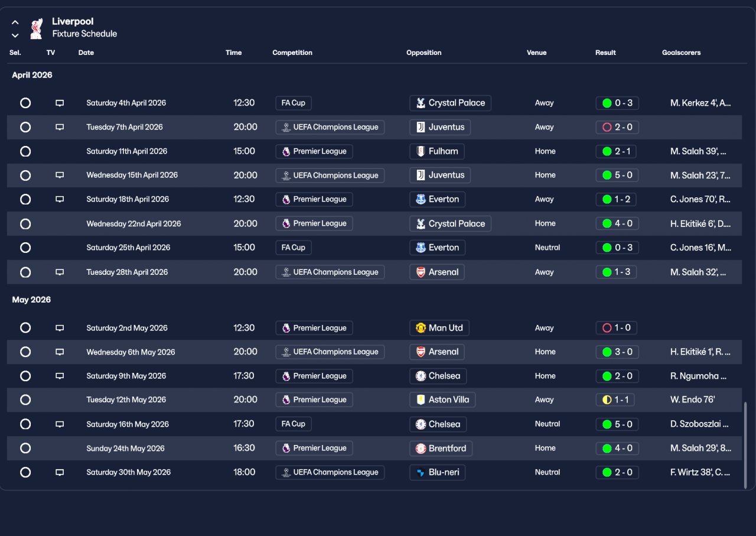The width and height of the screenshot is (756, 536).
Task: Click TV icon for 4th April fixture
Action: tap(60, 103)
